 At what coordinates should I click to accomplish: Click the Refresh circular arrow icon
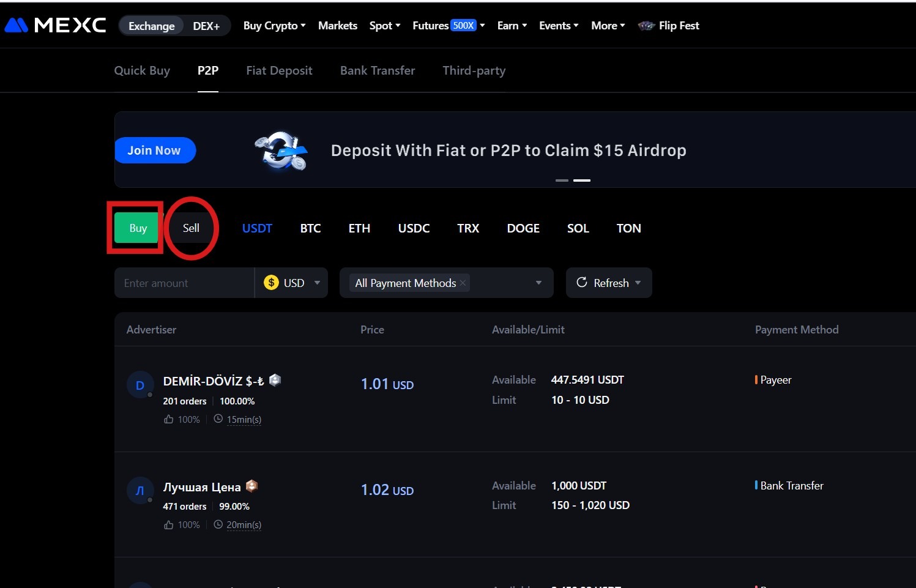(x=582, y=282)
